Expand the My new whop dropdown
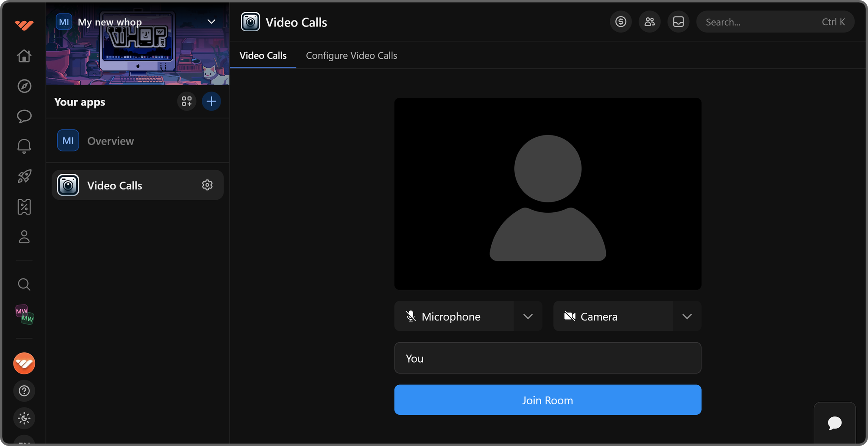Image resolution: width=868 pixels, height=446 pixels. [x=211, y=21]
